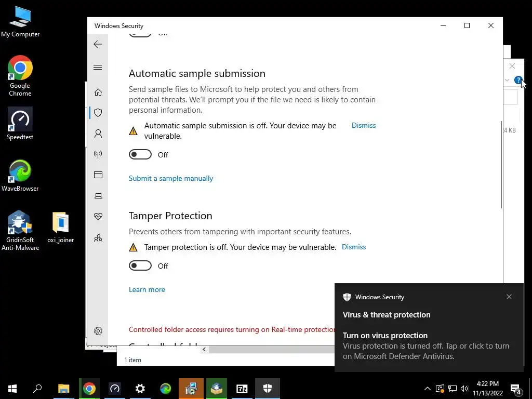This screenshot has height=399, width=532.
Task: Open Device performance & health heart icon
Action: click(x=98, y=217)
